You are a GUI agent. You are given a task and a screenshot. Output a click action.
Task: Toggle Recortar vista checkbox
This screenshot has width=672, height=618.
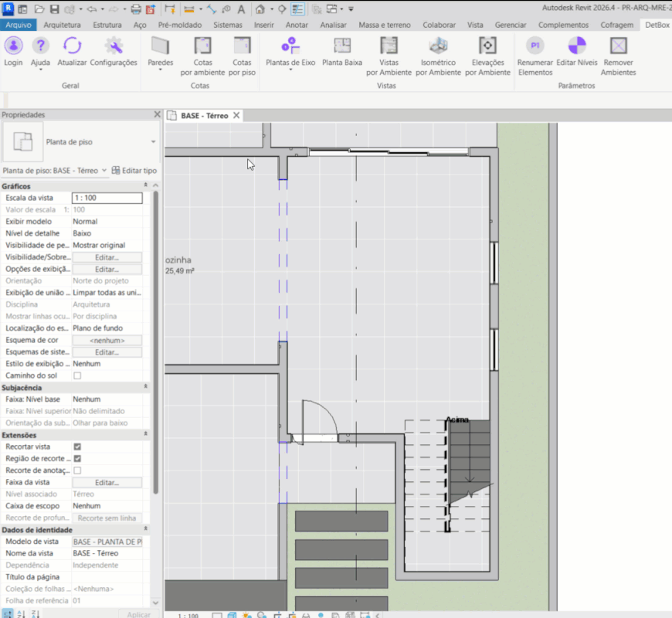coord(77,447)
